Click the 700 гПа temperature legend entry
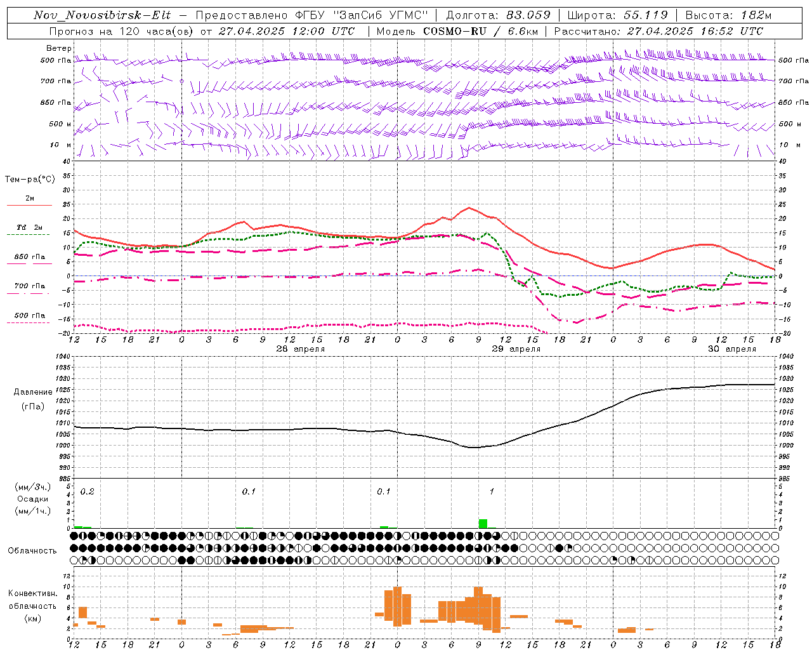Viewport: 812px width, 650px height. click(x=30, y=286)
